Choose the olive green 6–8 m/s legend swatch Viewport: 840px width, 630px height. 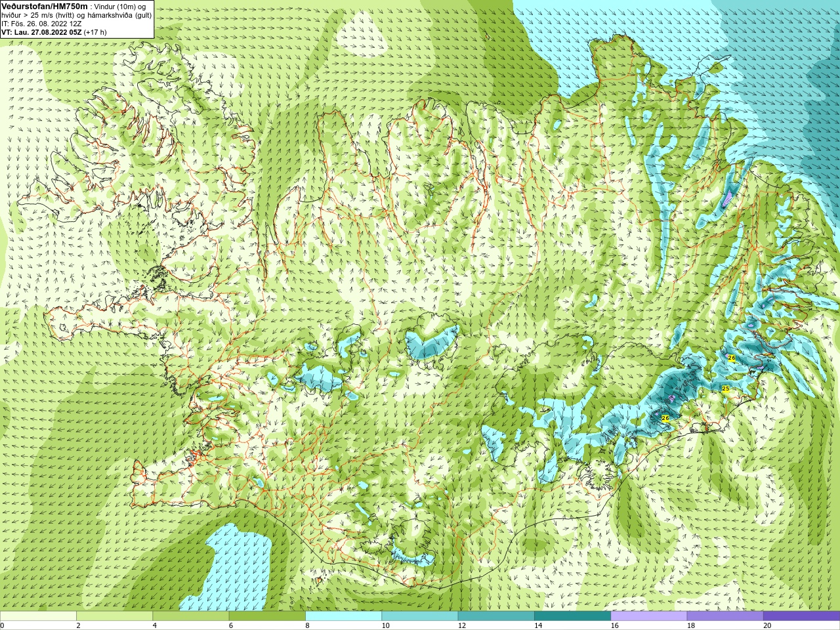click(267, 616)
